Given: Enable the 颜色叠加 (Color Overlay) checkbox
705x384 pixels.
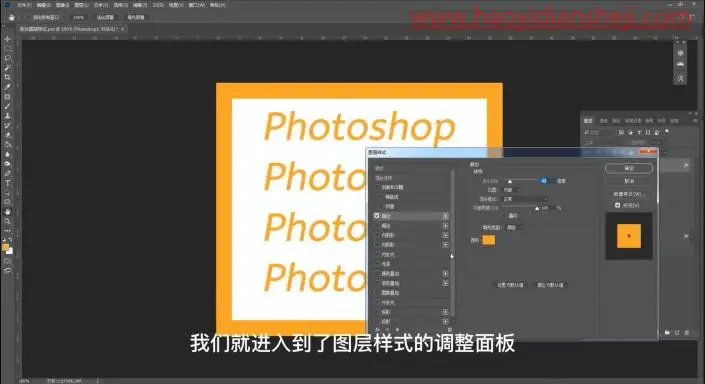Looking at the screenshot, I should [x=377, y=273].
